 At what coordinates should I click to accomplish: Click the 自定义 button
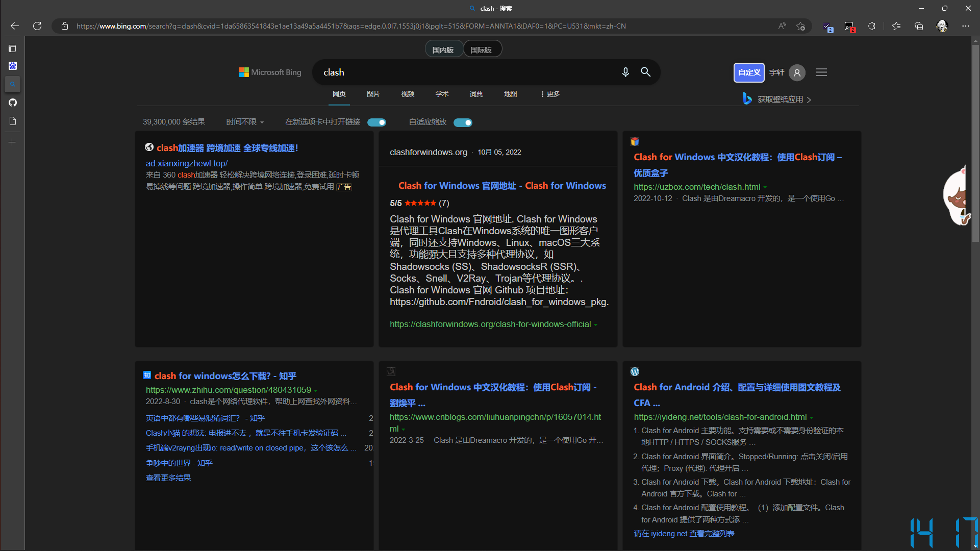pyautogui.click(x=748, y=72)
